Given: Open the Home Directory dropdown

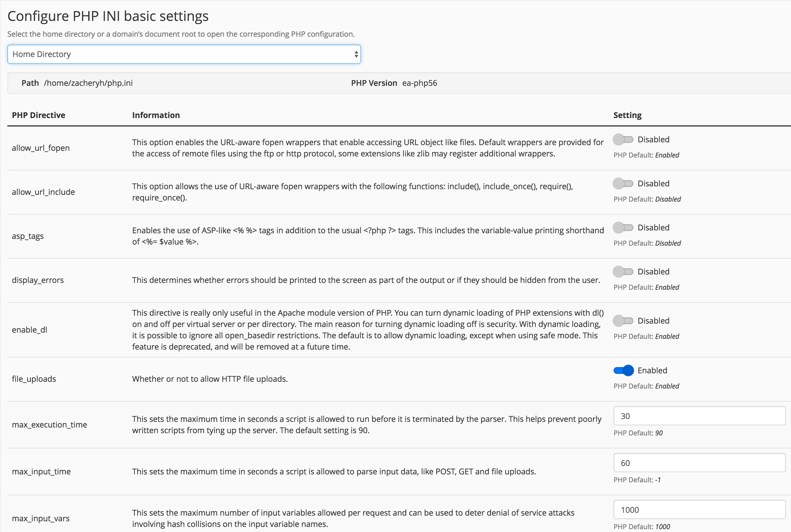Looking at the screenshot, I should click(184, 54).
